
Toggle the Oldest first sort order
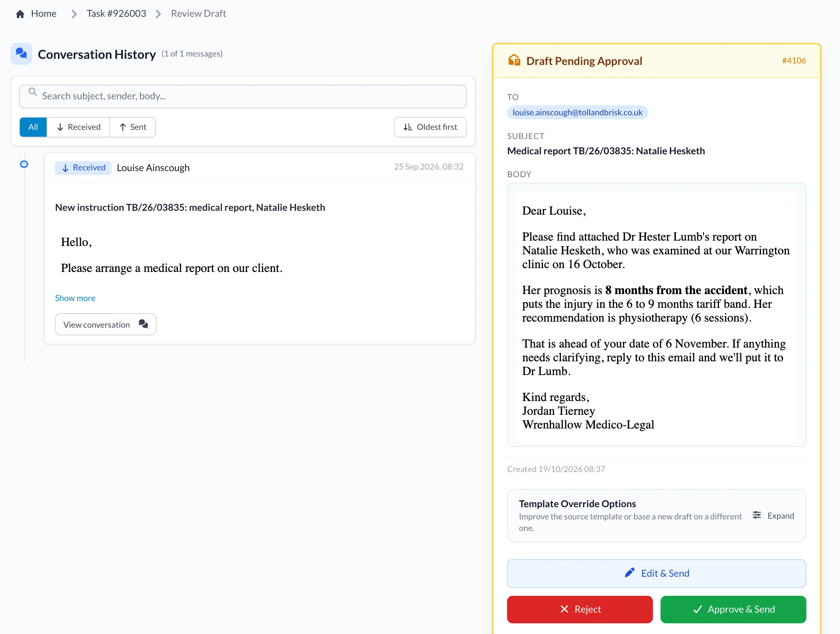pos(430,127)
